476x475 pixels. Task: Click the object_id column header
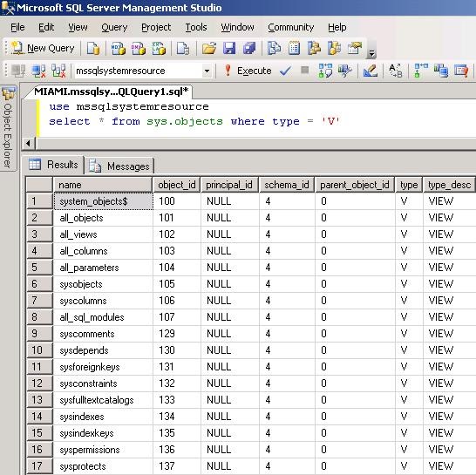coord(177,185)
